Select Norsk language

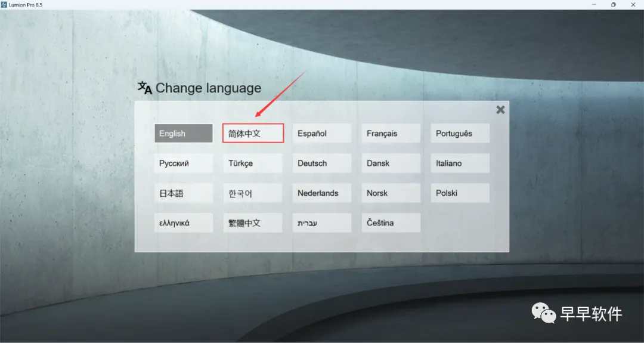(x=391, y=193)
